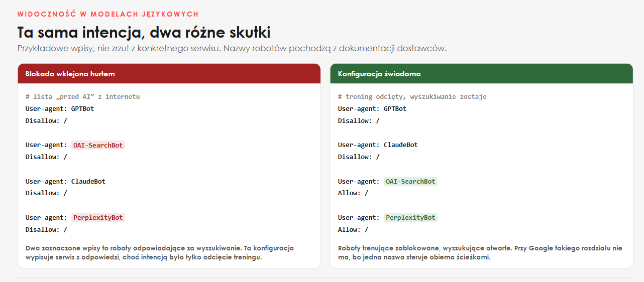Click the green-highlighted "OAI-SearchBot" tag
The image size is (644, 282).
click(410, 181)
